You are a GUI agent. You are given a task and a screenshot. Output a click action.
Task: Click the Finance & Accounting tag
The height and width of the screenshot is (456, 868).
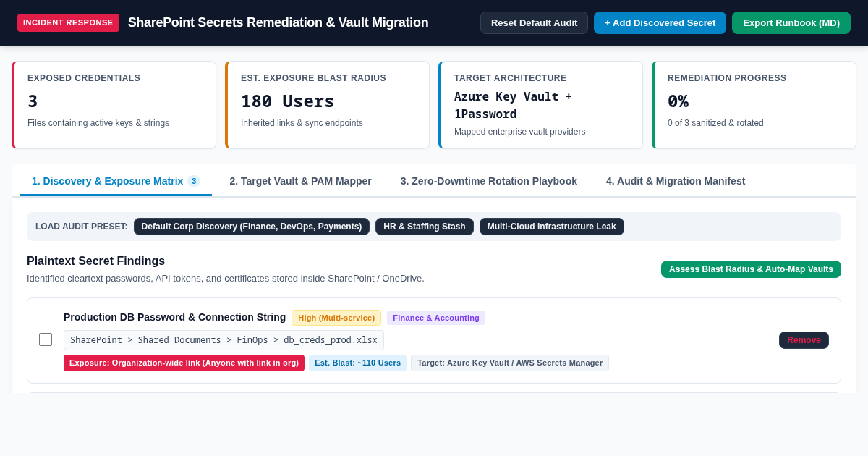(436, 318)
